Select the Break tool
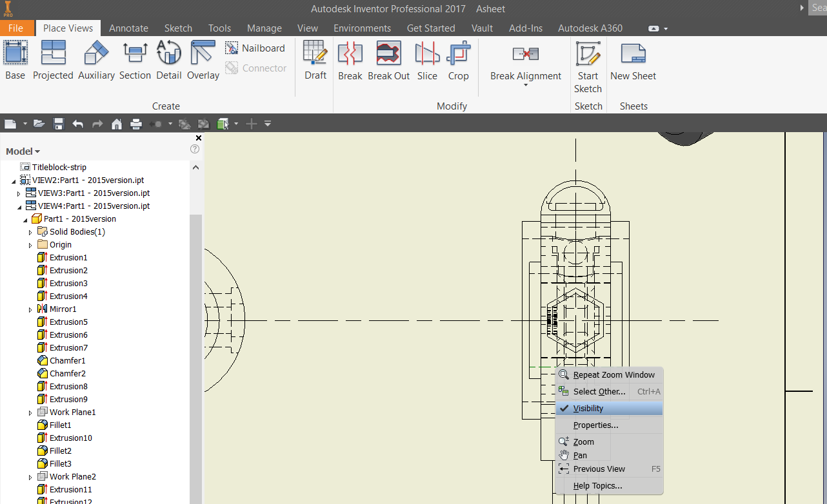Image resolution: width=827 pixels, height=504 pixels. (x=350, y=61)
